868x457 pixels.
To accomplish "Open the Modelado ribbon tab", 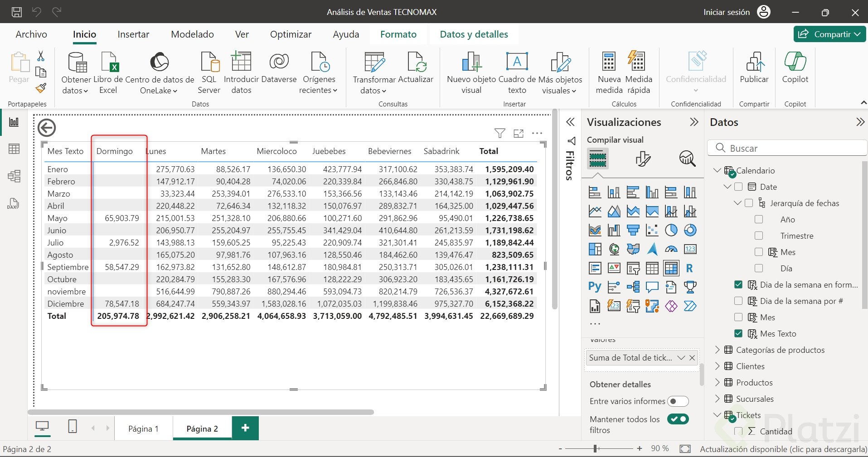I will click(x=192, y=34).
